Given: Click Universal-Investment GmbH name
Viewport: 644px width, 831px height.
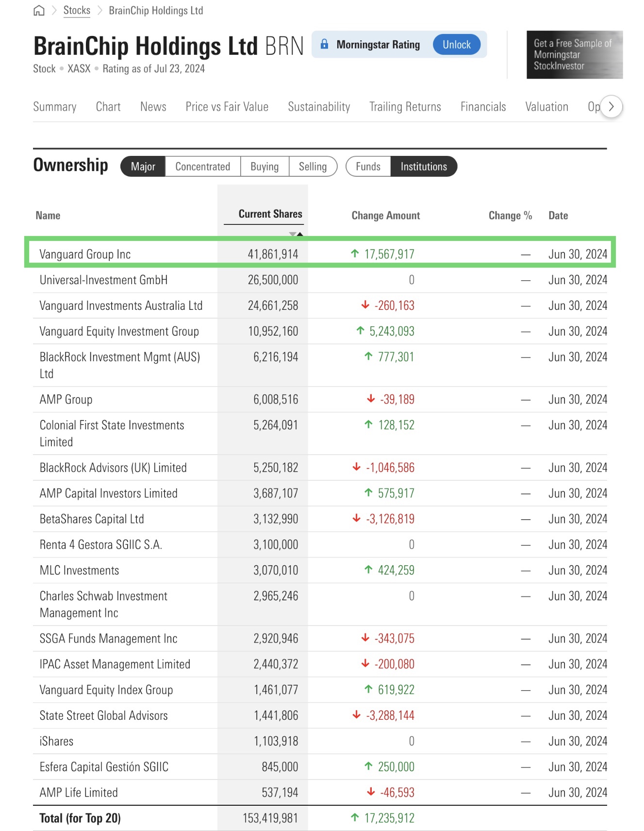Looking at the screenshot, I should pos(103,280).
